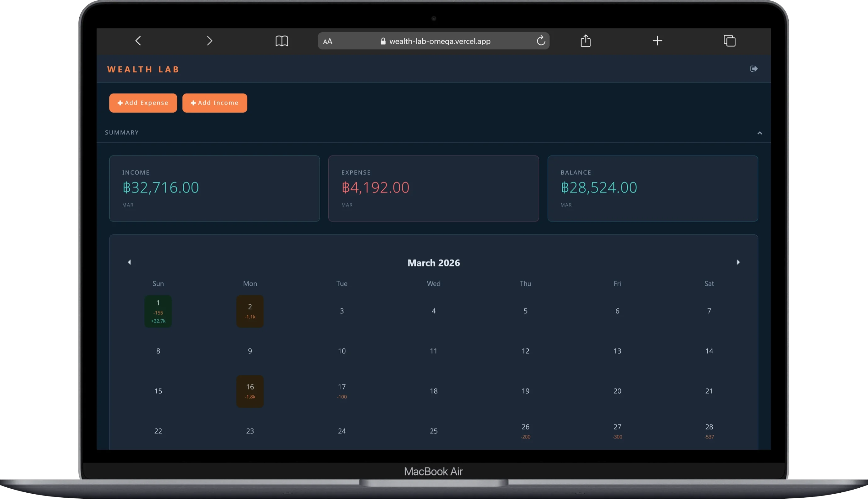Select March 1 with +32.7k income
Screen dimensions: 868x499
click(158, 311)
